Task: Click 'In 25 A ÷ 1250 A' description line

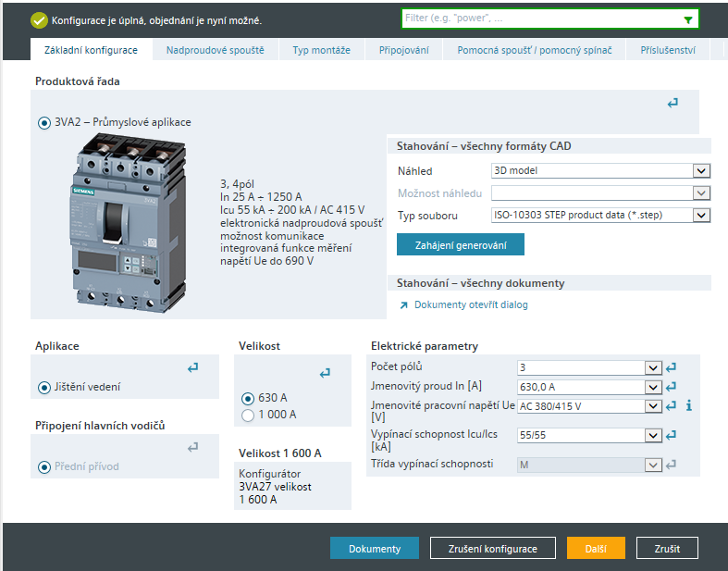Action: [x=261, y=197]
